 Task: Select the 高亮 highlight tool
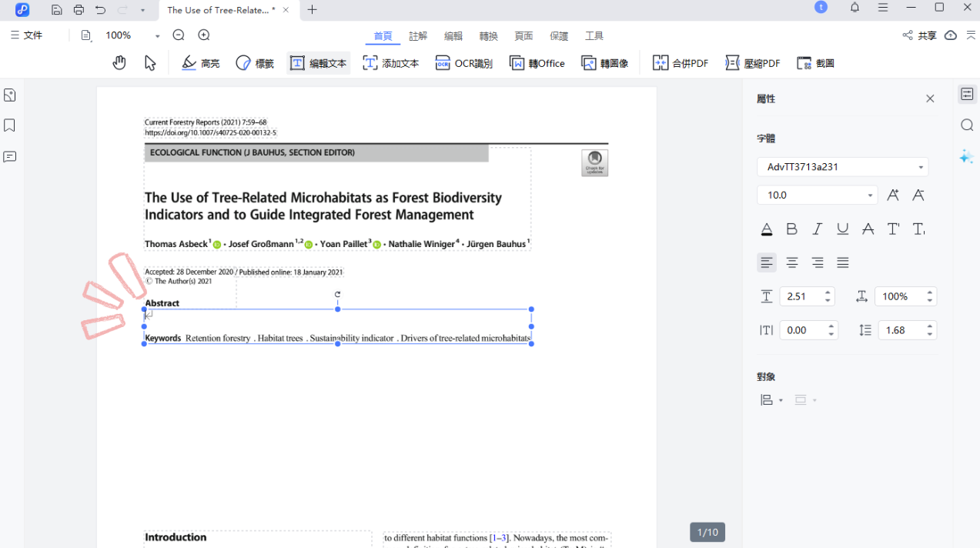[200, 62]
